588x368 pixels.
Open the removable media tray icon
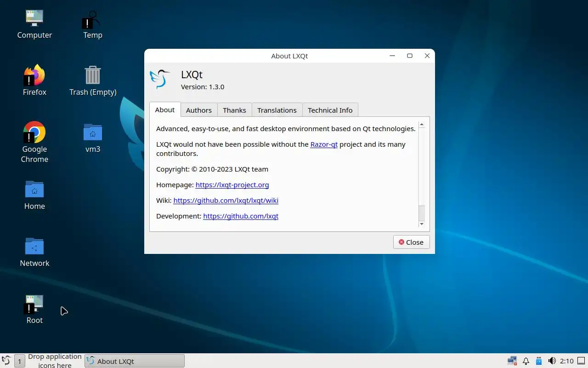pos(539,361)
